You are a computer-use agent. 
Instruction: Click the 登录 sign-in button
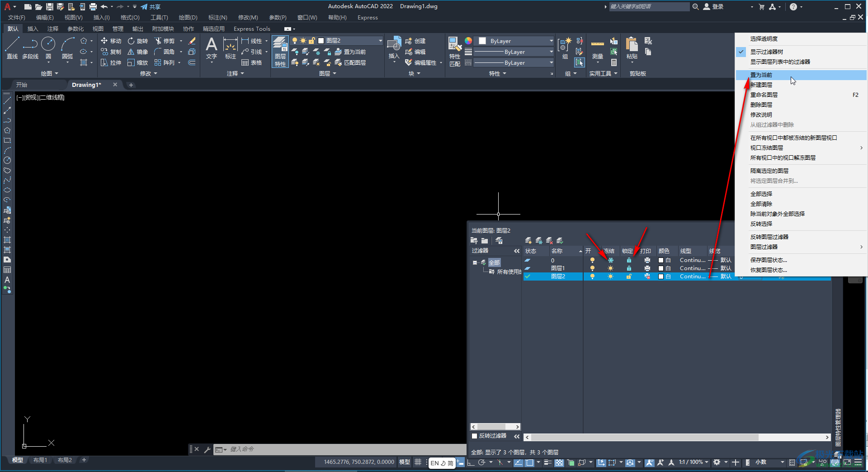click(714, 7)
